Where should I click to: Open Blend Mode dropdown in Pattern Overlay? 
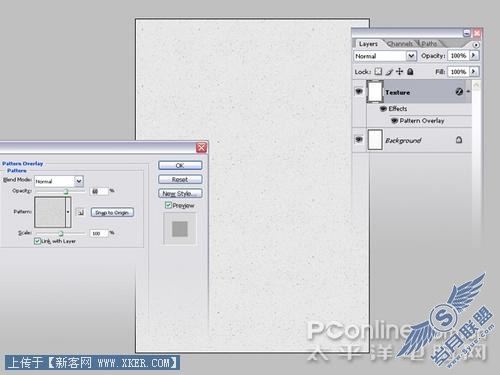tap(79, 181)
